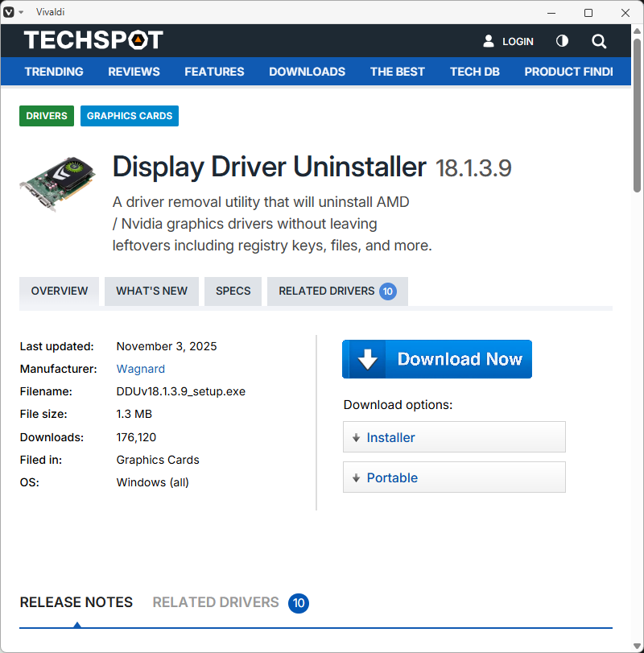This screenshot has width=644, height=653.
Task: Choose the Portable download option
Action: click(x=454, y=477)
